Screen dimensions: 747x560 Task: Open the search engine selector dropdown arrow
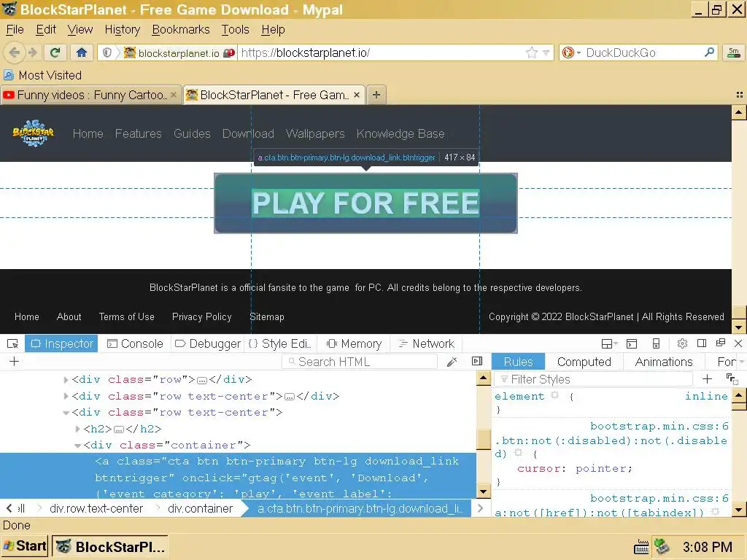(x=578, y=52)
